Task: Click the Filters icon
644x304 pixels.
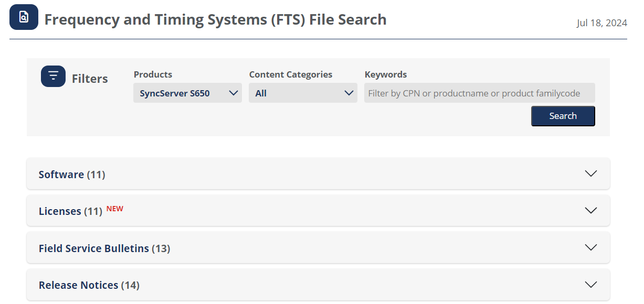Action: coord(53,77)
